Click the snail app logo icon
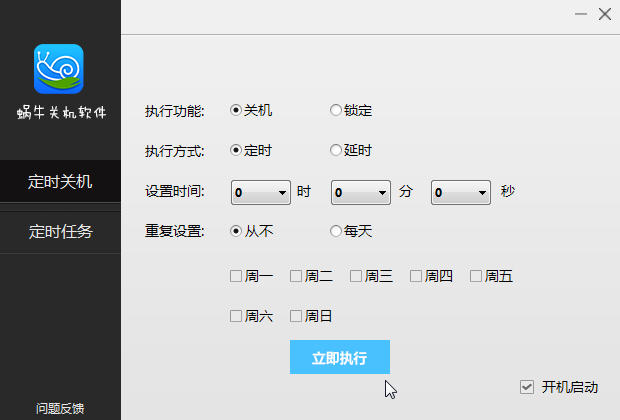620x420 pixels. (x=59, y=68)
